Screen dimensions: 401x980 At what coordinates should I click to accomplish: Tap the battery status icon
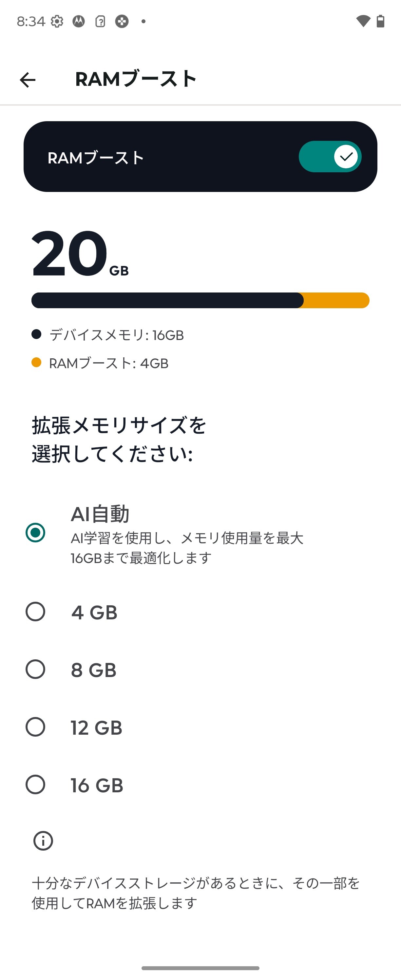380,21
